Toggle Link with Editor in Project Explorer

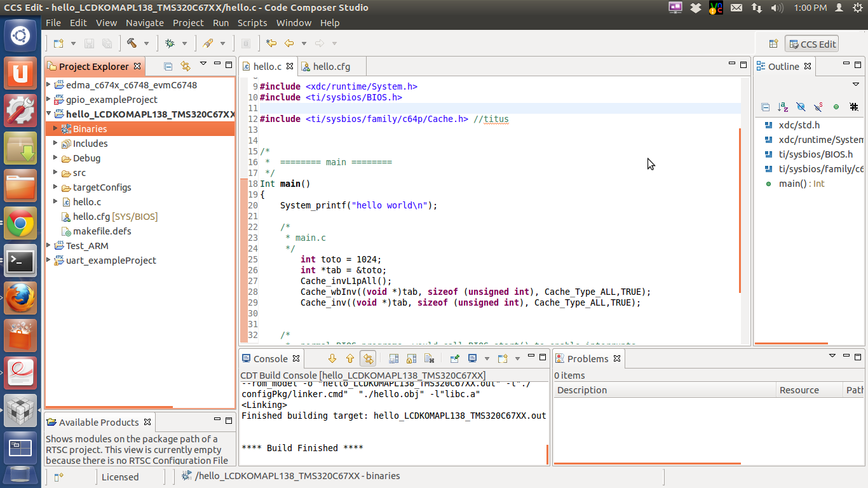pos(186,66)
